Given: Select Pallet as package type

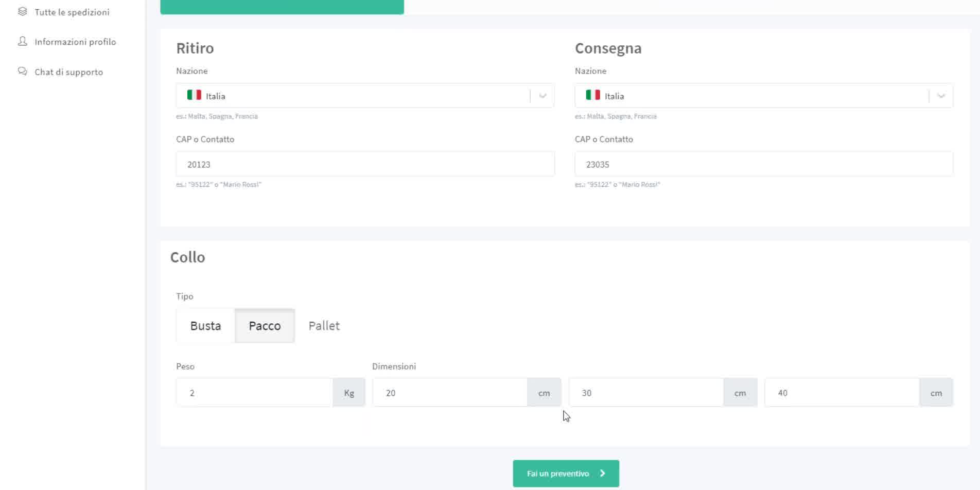Looking at the screenshot, I should [324, 326].
